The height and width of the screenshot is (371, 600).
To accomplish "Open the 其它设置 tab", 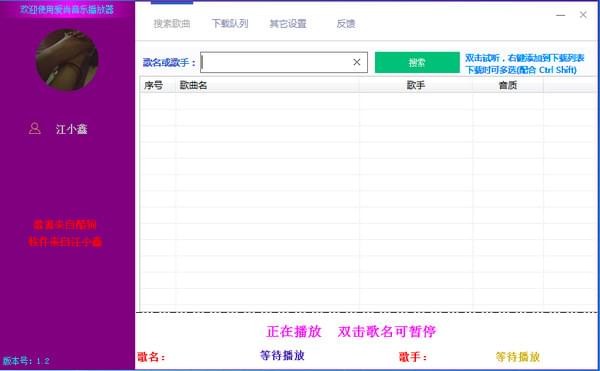I will 288,24.
